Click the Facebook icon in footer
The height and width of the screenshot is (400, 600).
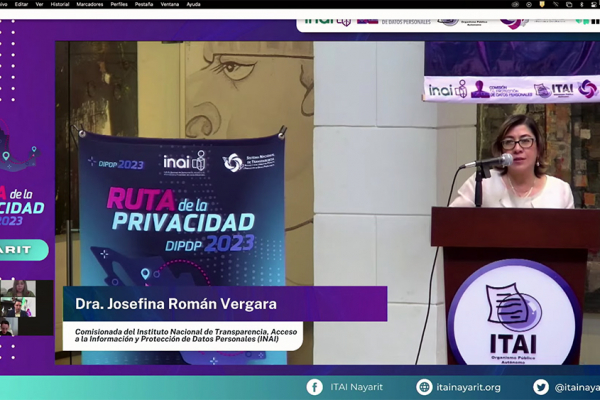314,387
